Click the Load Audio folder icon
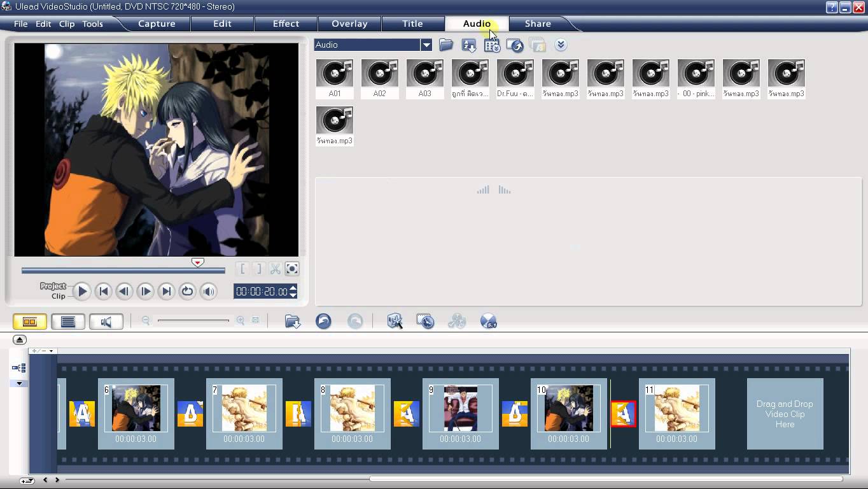This screenshot has width=868, height=489. coord(446,45)
